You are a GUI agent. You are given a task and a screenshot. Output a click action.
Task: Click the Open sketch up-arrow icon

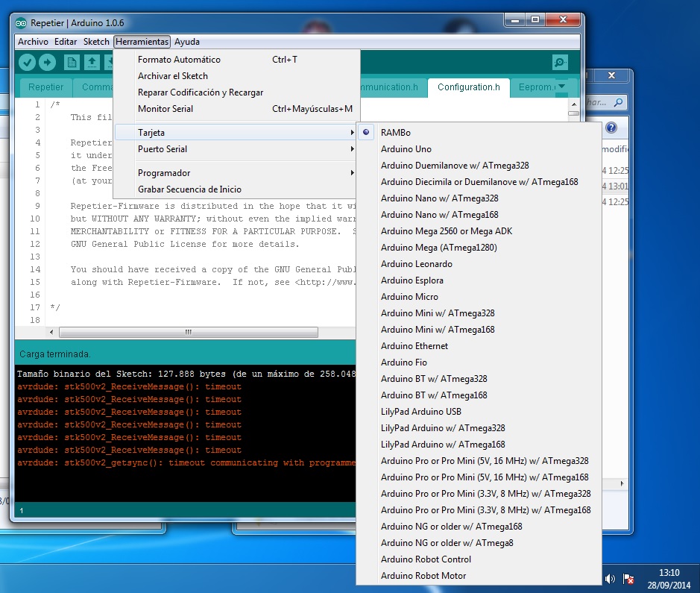[x=92, y=63]
